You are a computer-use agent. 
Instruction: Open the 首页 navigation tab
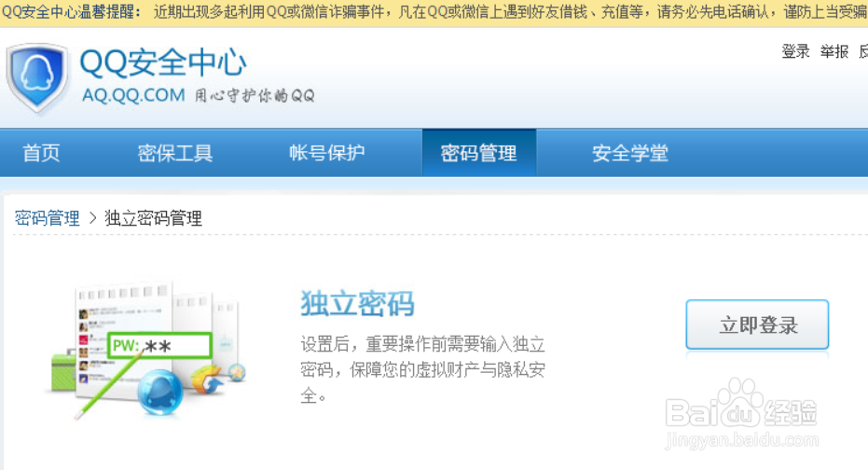tap(41, 153)
